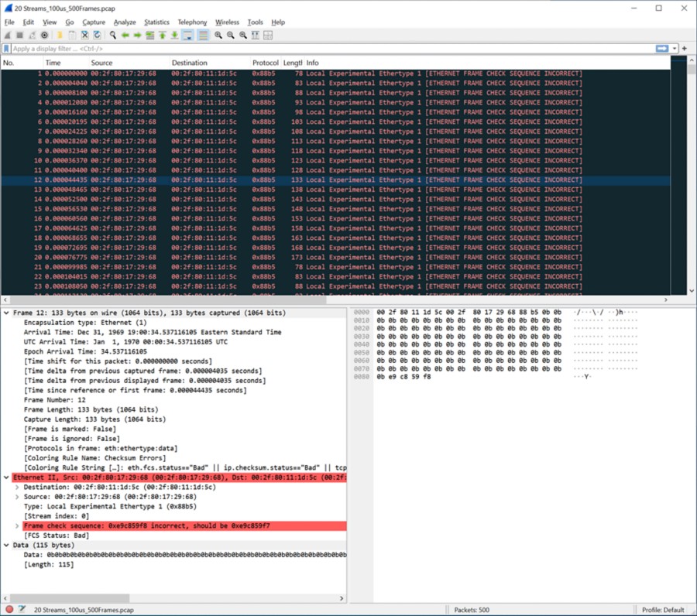Screen dimensions: 697x616
Task: Click the Capture options toolbar icon
Action: pos(44,35)
